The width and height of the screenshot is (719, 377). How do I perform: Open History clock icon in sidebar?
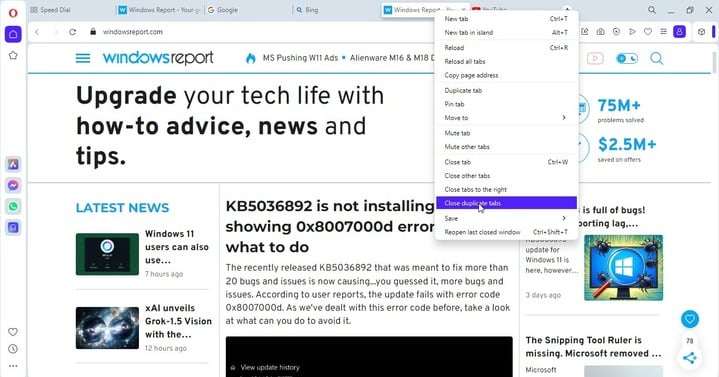pos(13,349)
